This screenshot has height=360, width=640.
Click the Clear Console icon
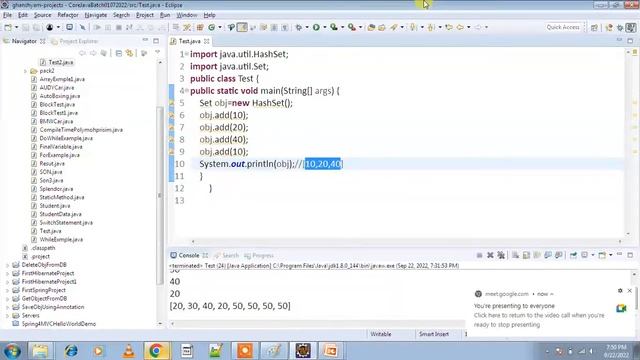[516, 255]
